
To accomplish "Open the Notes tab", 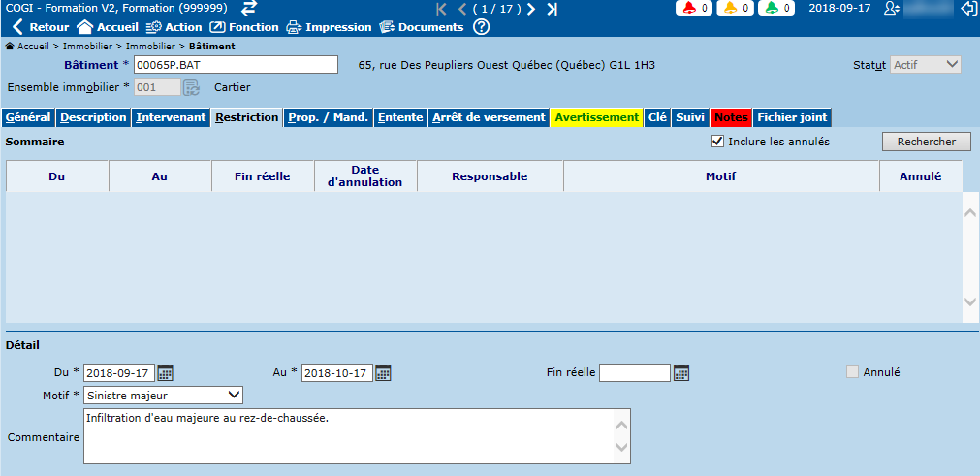I will pyautogui.click(x=731, y=117).
